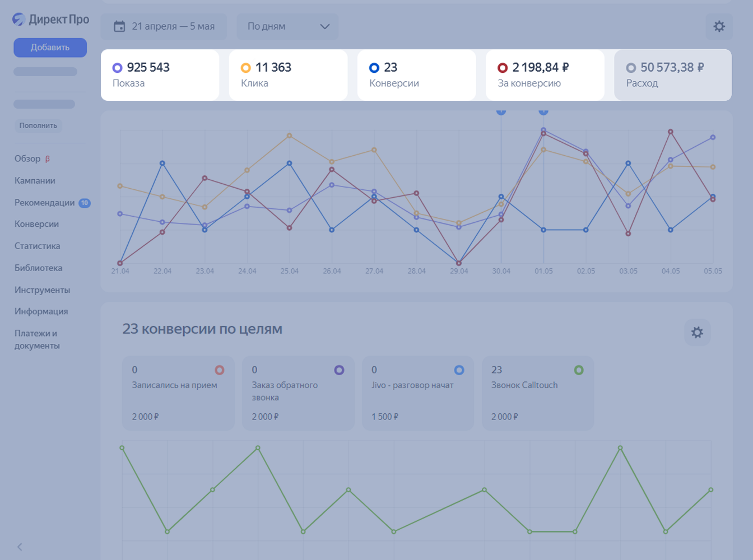This screenshot has height=560, width=753.
Task: Click purple Заказ обратного звонка color circle
Action: (x=339, y=370)
